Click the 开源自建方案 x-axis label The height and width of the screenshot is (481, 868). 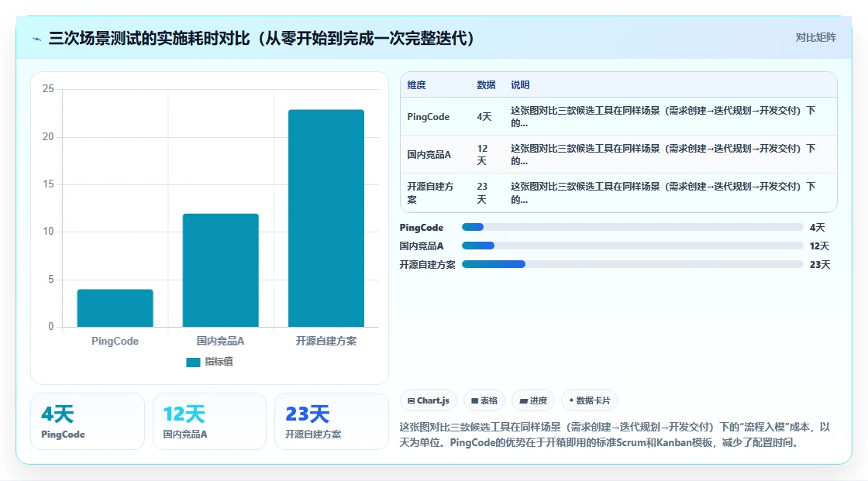(326, 341)
